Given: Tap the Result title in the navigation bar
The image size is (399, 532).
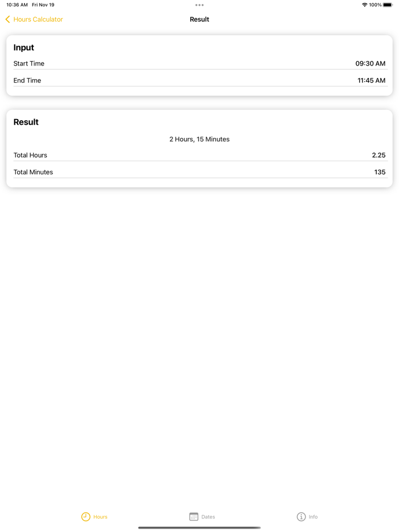Looking at the screenshot, I should coord(199,19).
